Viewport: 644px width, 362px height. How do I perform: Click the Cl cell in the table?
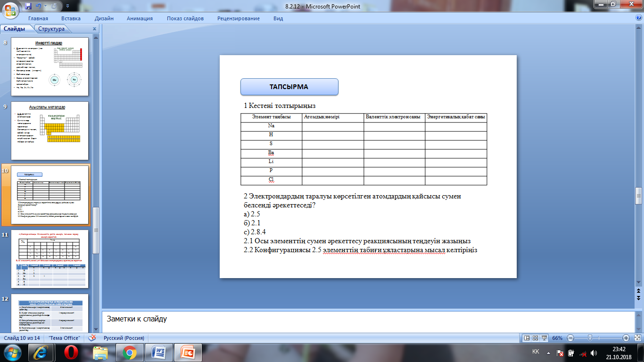[x=271, y=180]
